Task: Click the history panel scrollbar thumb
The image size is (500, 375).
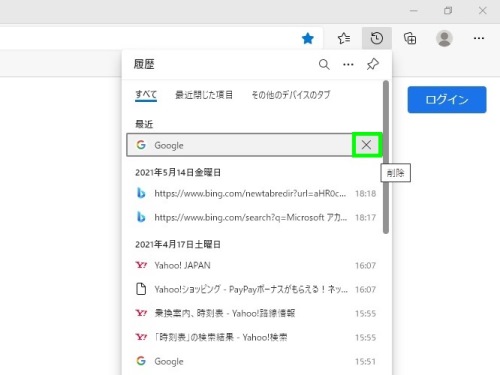Action: tap(386, 157)
